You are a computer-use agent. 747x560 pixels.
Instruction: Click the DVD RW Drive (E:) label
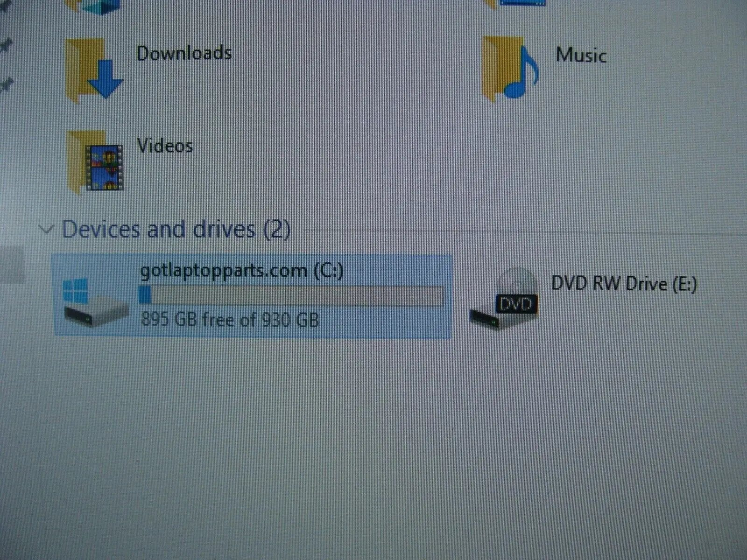(624, 283)
